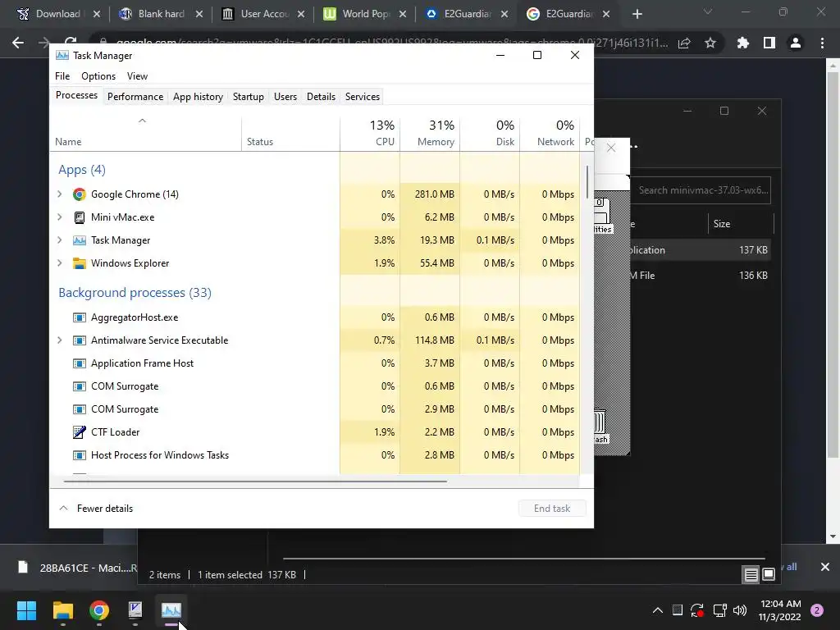Screen dimensions: 840x630
Task: Open the File menu in Task Manager
Action: [x=62, y=76]
